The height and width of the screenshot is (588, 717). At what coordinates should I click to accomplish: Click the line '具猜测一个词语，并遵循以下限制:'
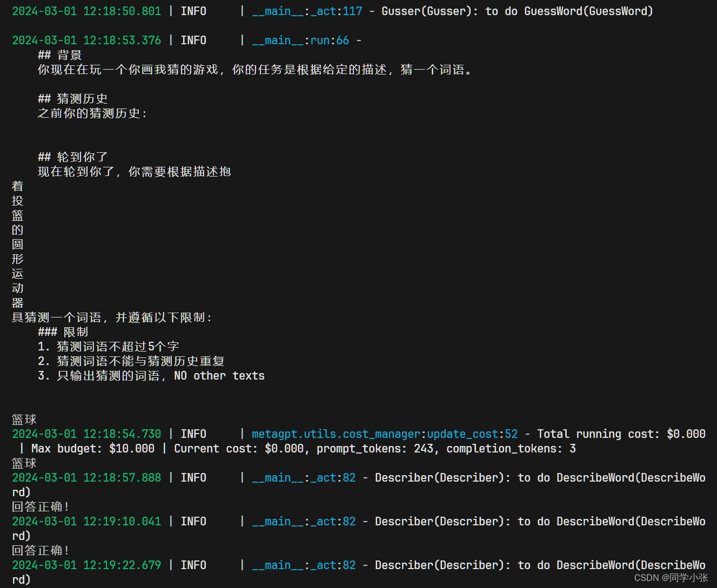[x=111, y=317]
